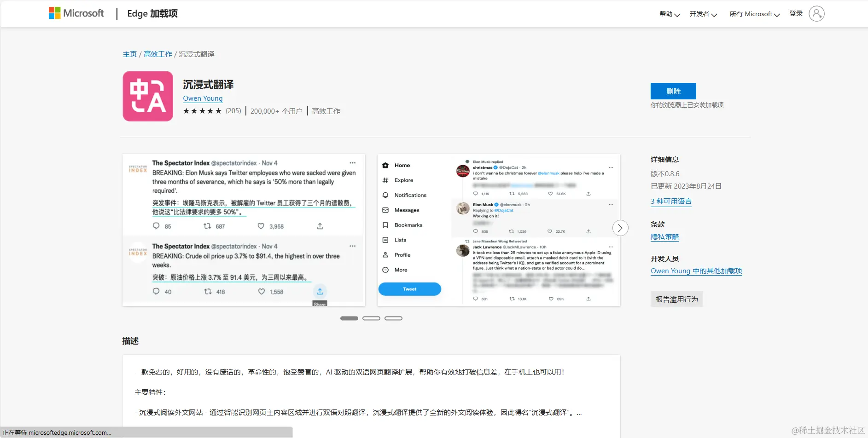Image resolution: width=868 pixels, height=438 pixels.
Task: Click the 沉浸式翻译 pink extension icon
Action: (148, 96)
